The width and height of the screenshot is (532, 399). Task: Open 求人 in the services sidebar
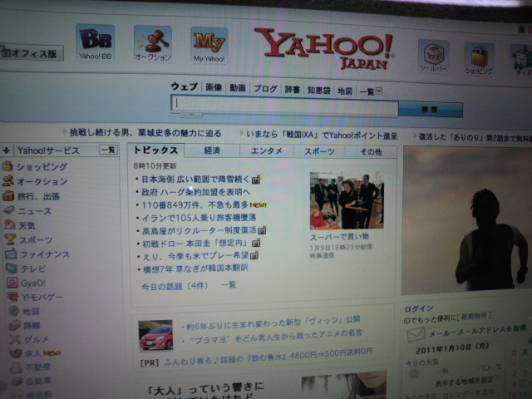pos(35,353)
